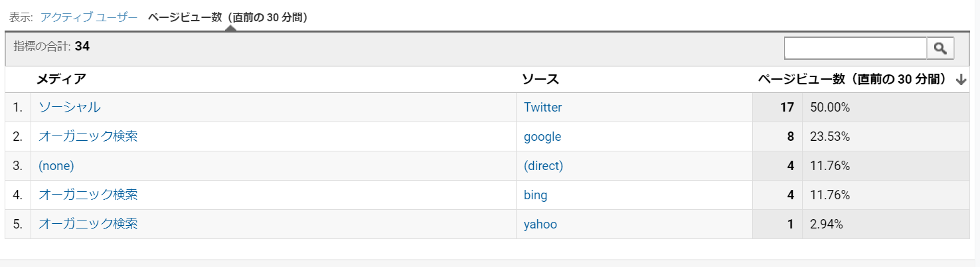
Task: Open the bing source link
Action: click(536, 195)
